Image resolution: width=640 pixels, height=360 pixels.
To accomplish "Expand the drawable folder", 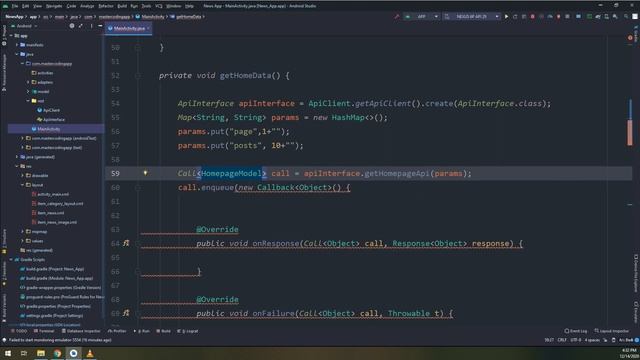I will pyautogui.click(x=22, y=175).
